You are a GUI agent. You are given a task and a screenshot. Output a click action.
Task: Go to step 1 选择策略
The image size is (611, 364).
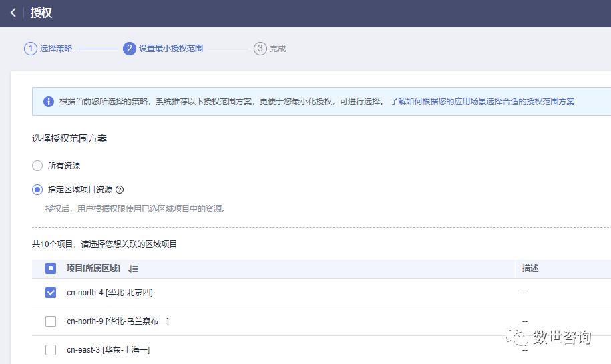click(x=48, y=49)
